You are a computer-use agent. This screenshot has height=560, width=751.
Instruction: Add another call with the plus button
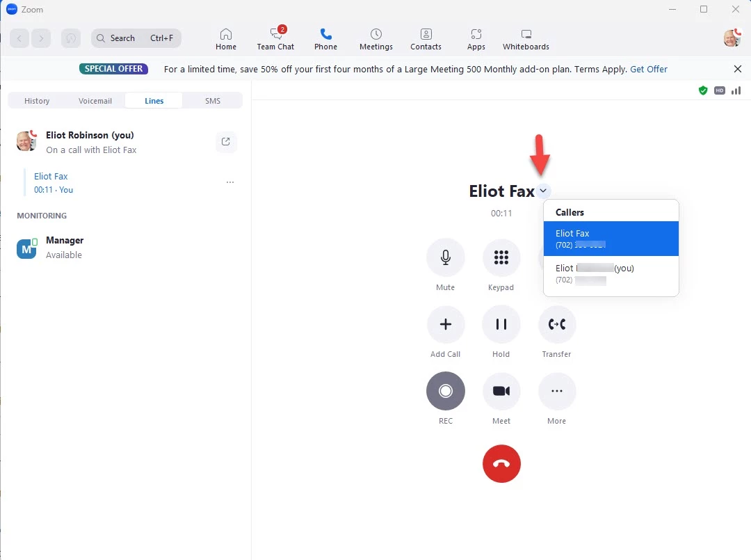[x=446, y=324]
